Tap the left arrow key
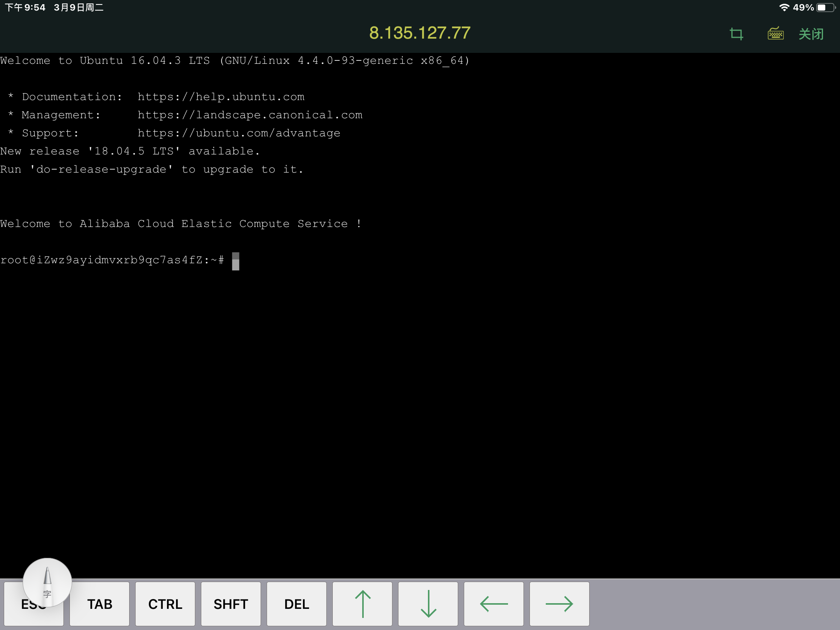 tap(494, 604)
